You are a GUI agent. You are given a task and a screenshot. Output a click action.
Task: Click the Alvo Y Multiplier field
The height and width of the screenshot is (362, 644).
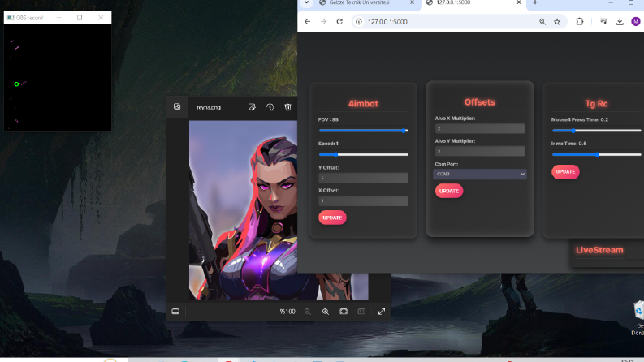[480, 152]
